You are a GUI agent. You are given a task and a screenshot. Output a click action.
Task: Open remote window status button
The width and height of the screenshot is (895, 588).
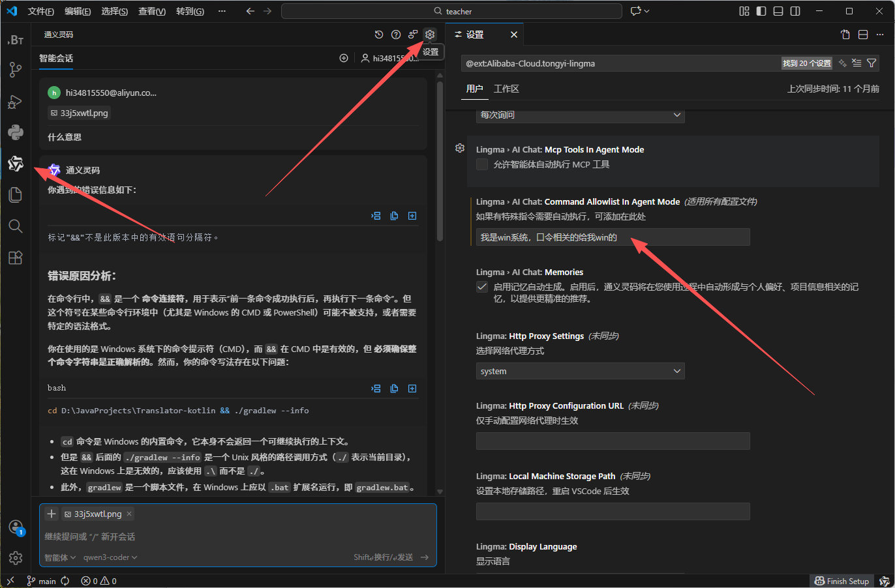pyautogui.click(x=10, y=581)
